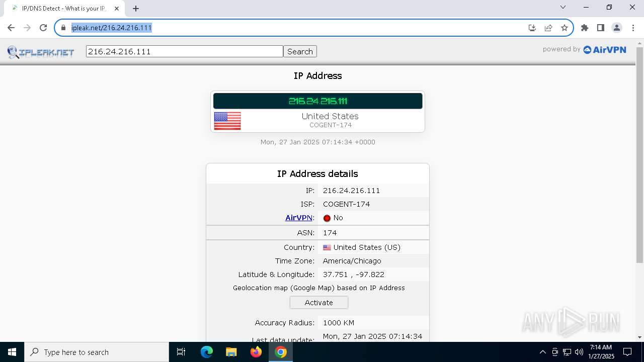Bookmark this tab with the star
Screen dimensions: 644x362
[x=565, y=28]
